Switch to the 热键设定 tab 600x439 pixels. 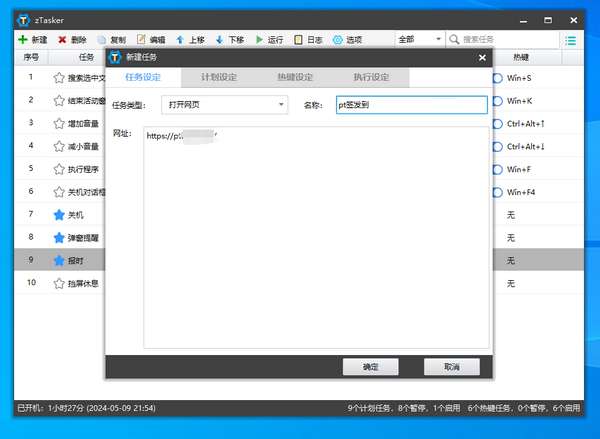point(295,77)
